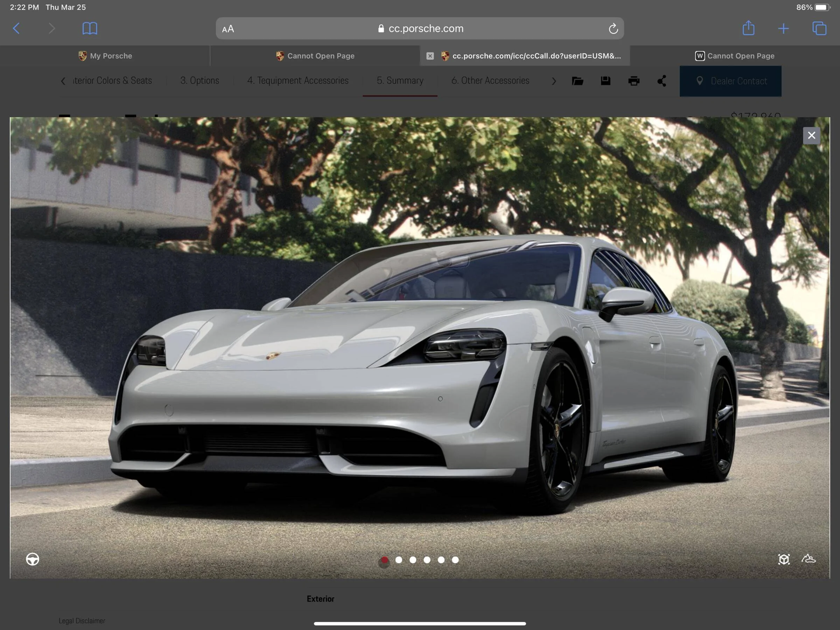Select the second gallery dot

(399, 560)
